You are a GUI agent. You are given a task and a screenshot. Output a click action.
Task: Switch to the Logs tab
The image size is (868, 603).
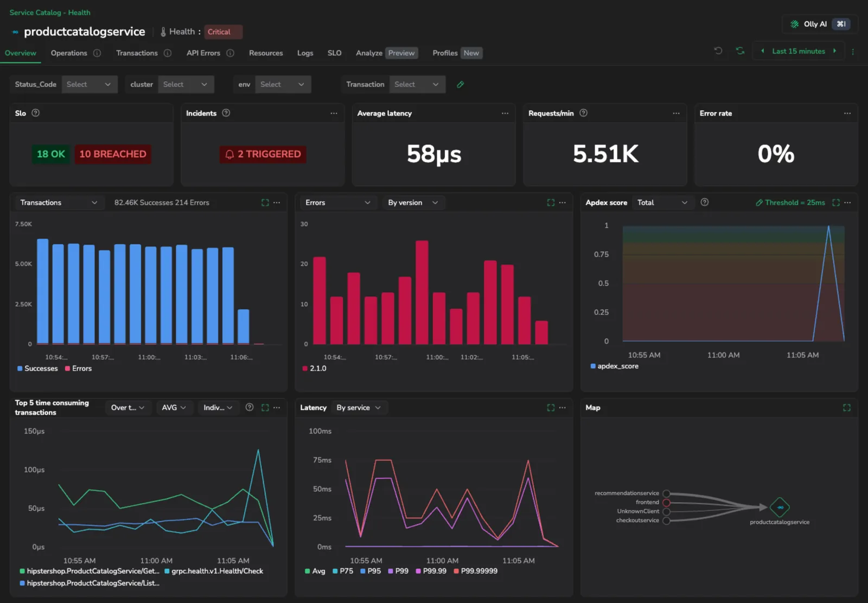click(305, 53)
